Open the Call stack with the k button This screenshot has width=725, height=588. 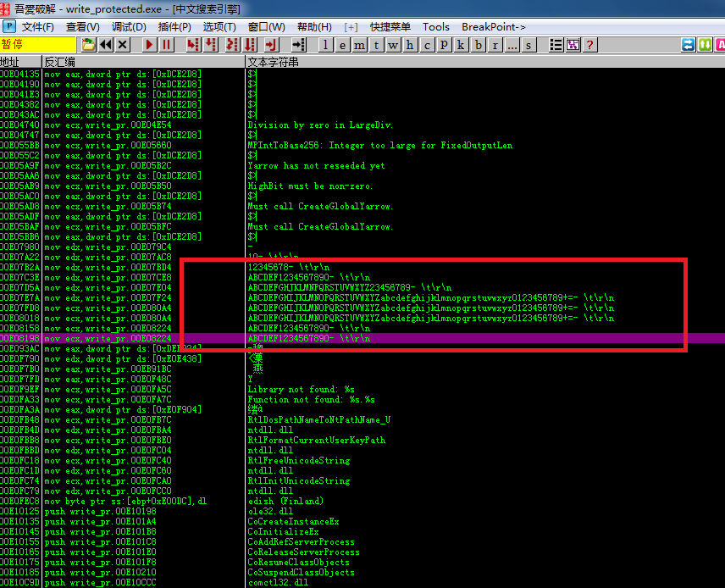pyautogui.click(x=461, y=45)
